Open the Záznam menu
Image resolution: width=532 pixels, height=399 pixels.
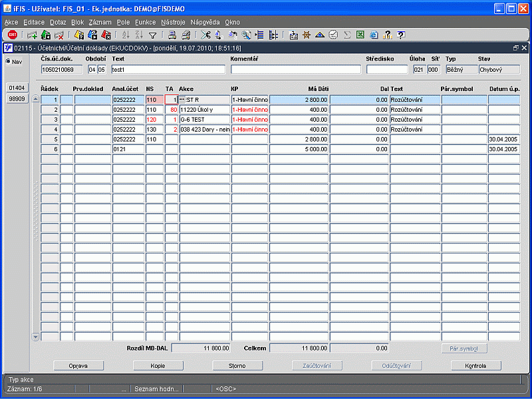[x=100, y=23]
